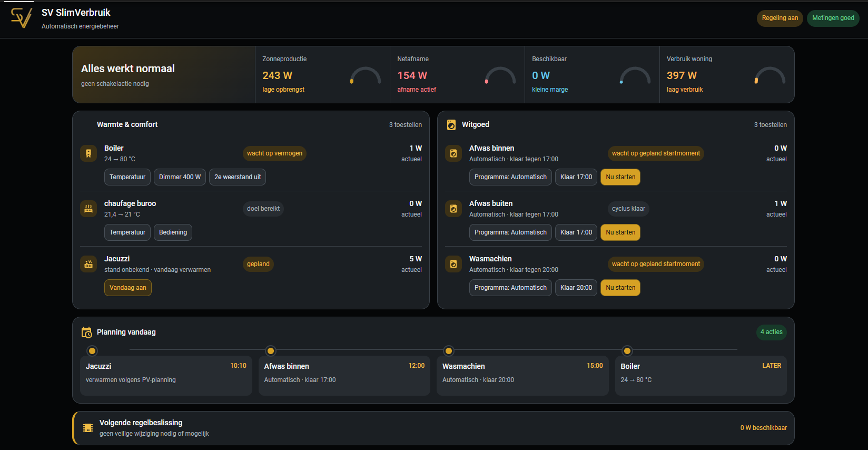Open the Klaar 20:00 selector for Wasmachien
868x450 pixels.
coord(576,288)
